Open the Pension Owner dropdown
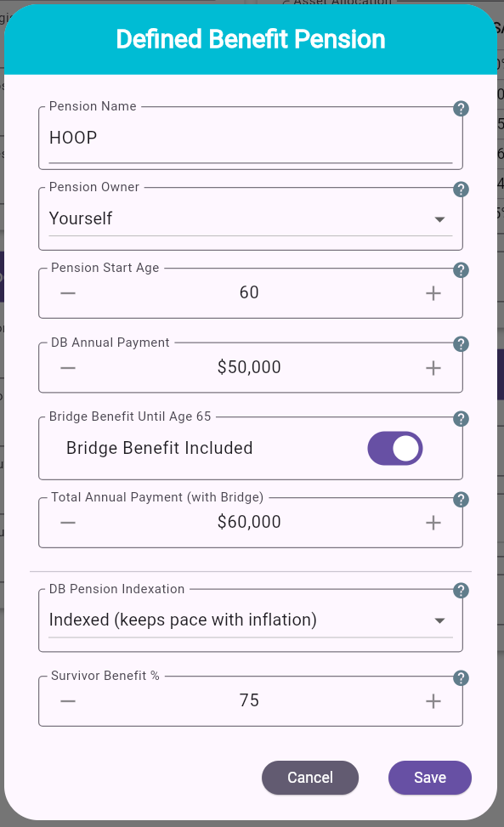504x827 pixels. [x=440, y=218]
